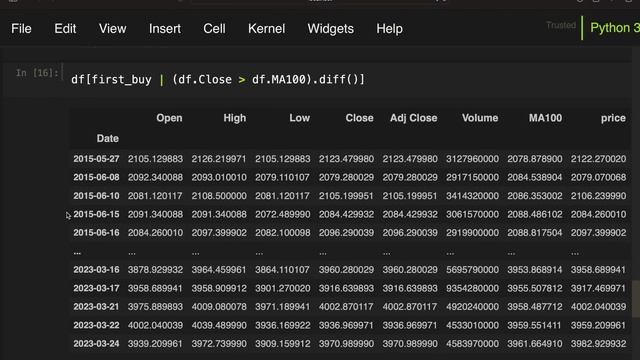The image size is (640, 360).
Task: Select the 2023-03-16 row label
Action: click(x=96, y=269)
